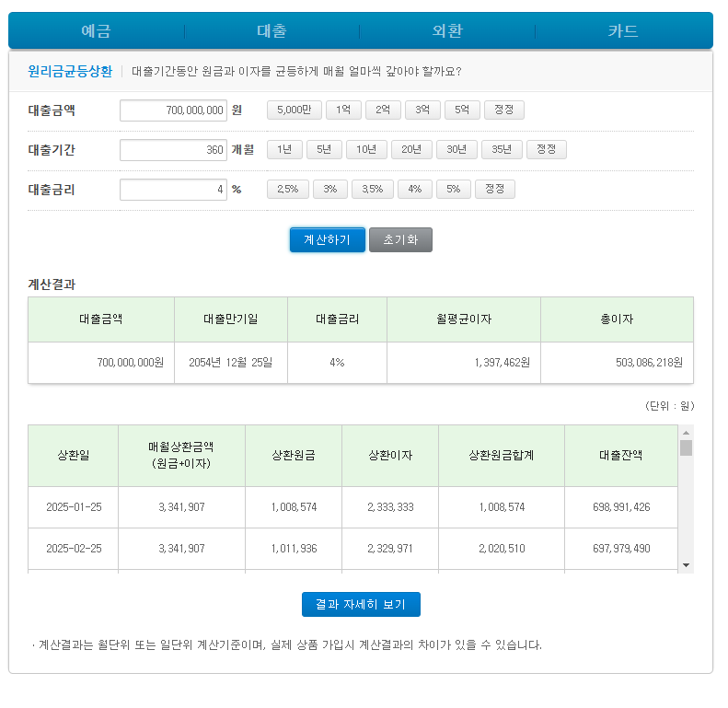Click cumulative principal 2,020,510
The width and height of the screenshot is (728, 708).
click(x=502, y=549)
